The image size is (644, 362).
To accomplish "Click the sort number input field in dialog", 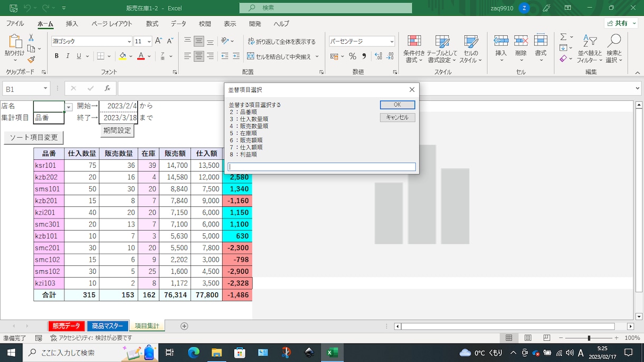I will [321, 167].
